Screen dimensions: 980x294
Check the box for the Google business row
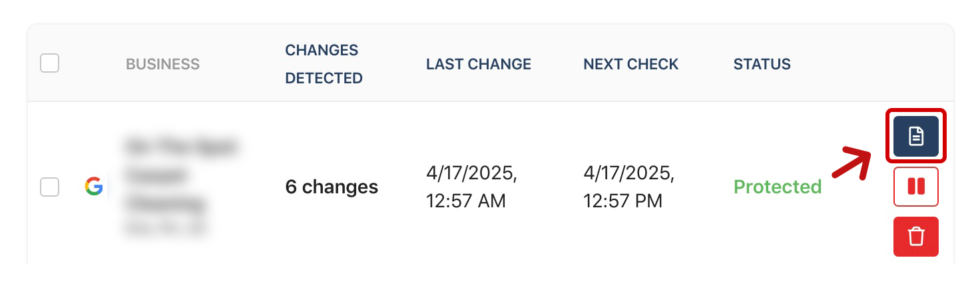pos(50,187)
